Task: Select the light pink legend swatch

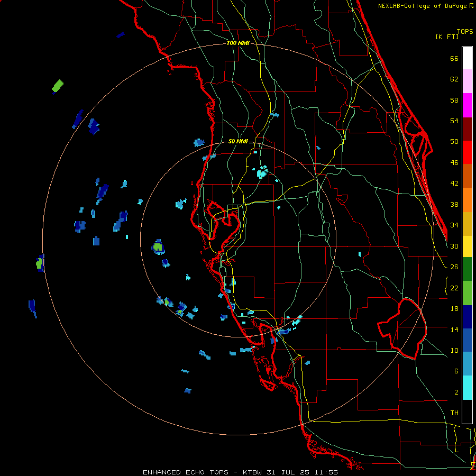Action: (467, 81)
